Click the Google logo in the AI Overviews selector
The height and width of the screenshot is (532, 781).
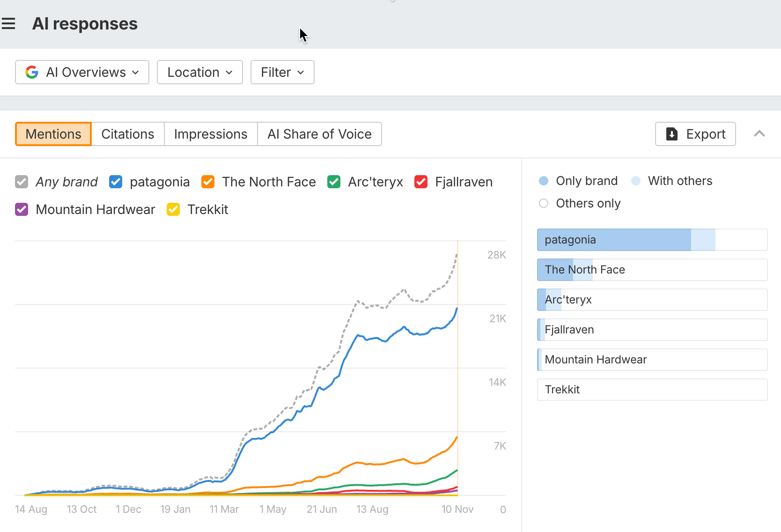pyautogui.click(x=31, y=72)
